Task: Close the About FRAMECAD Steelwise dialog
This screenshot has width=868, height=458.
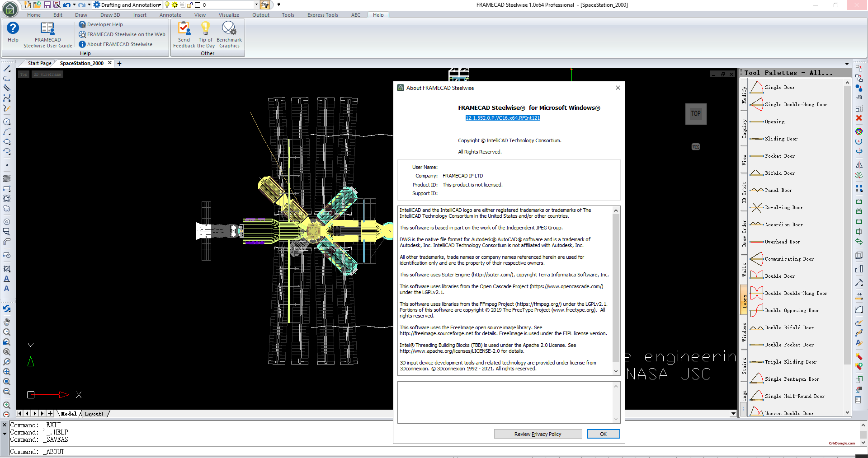Action: pos(618,88)
